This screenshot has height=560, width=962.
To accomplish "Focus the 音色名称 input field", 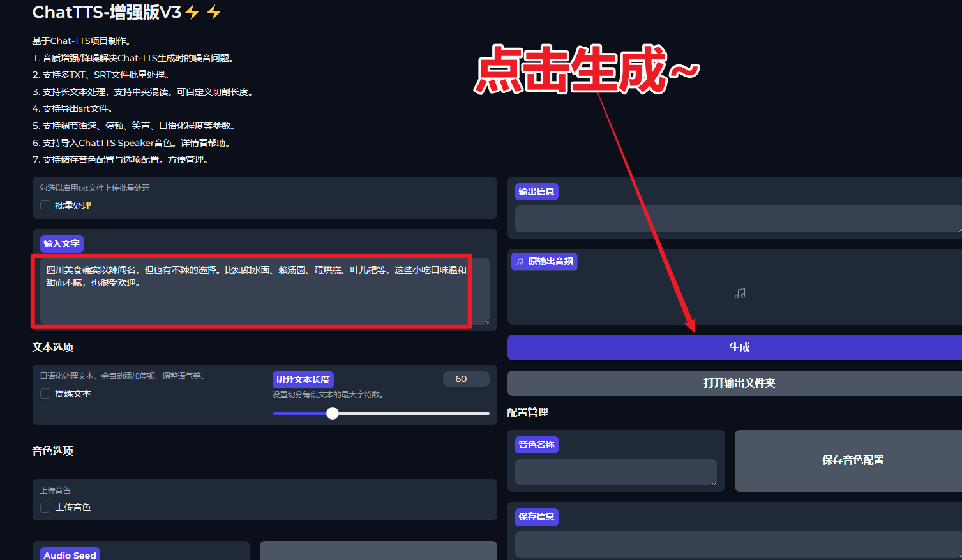I will coord(616,472).
